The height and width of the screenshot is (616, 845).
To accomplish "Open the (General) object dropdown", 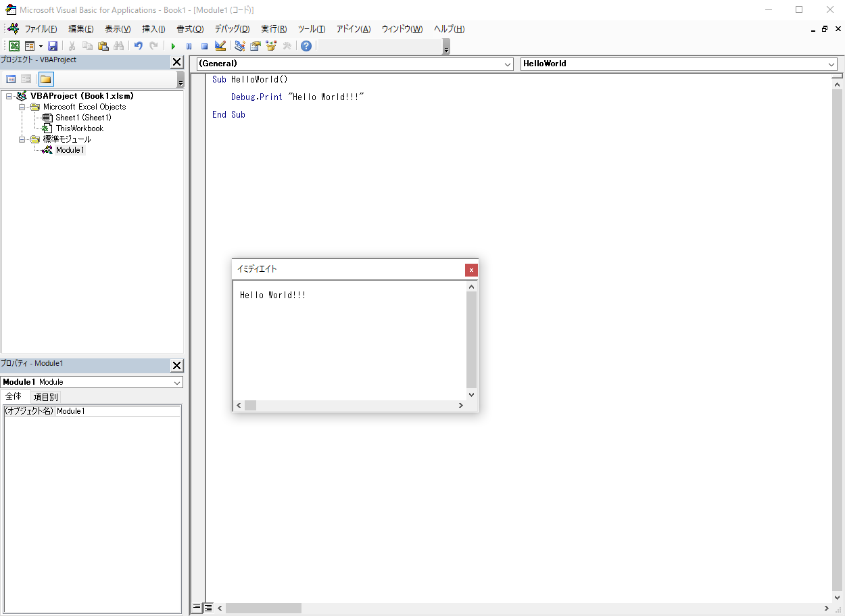I will click(x=508, y=64).
